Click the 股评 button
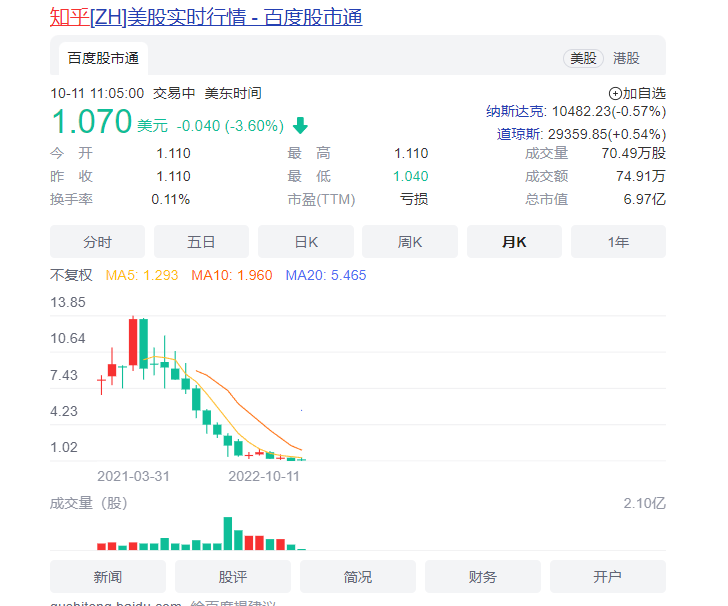The width and height of the screenshot is (728, 606). click(x=233, y=576)
